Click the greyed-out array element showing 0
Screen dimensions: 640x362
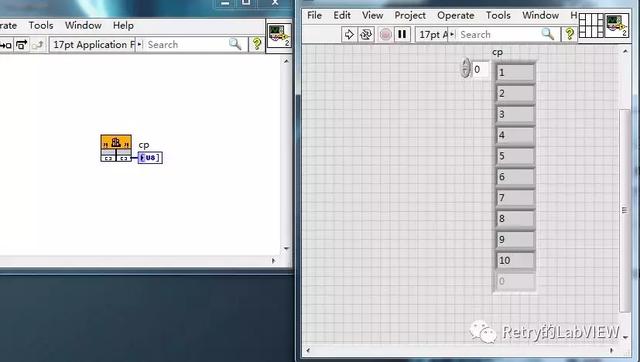515,281
